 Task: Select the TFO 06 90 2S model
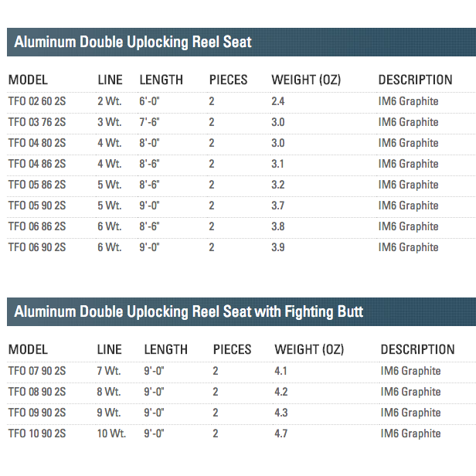pos(36,247)
